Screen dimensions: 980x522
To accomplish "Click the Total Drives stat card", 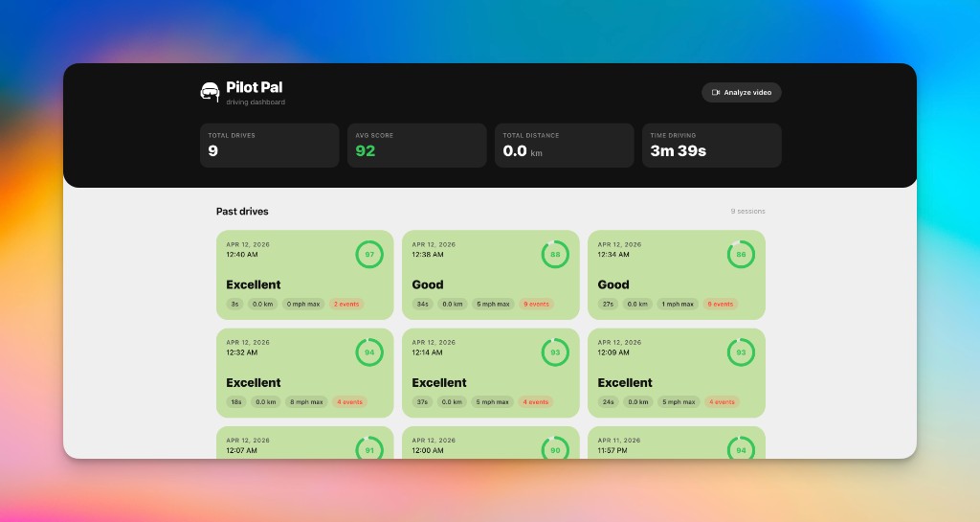I will point(269,145).
